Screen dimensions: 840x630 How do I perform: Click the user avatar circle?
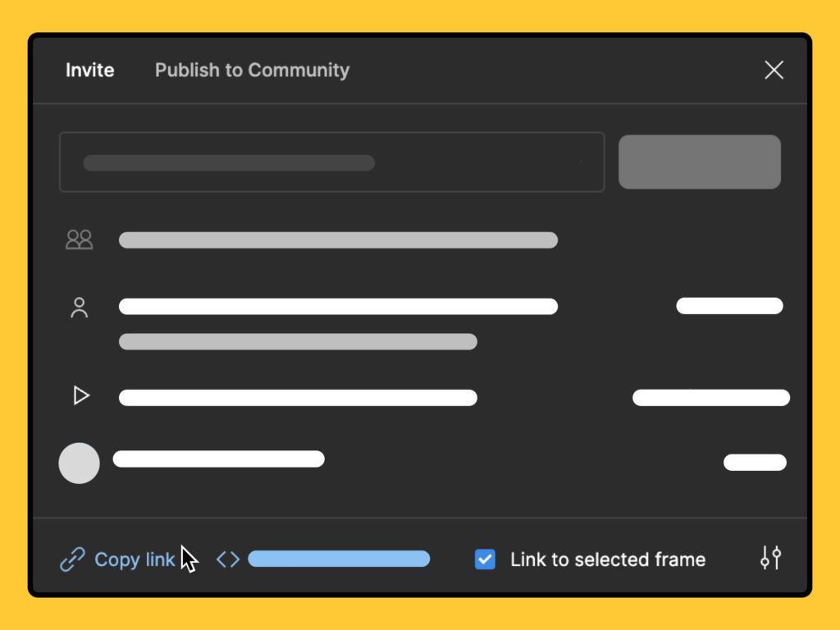(79, 463)
